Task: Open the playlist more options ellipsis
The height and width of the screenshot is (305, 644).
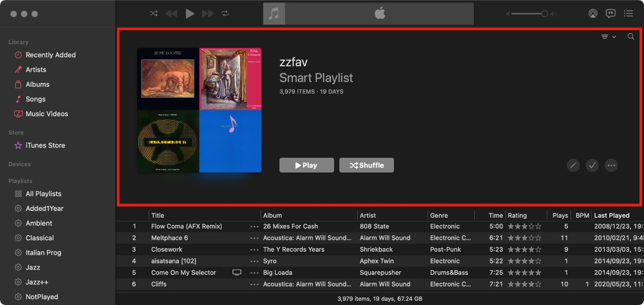Action: click(611, 165)
